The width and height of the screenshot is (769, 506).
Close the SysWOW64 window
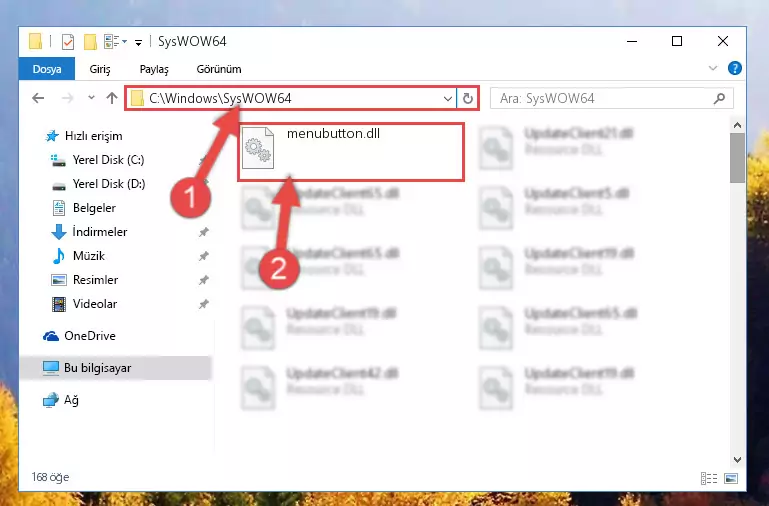(x=722, y=42)
